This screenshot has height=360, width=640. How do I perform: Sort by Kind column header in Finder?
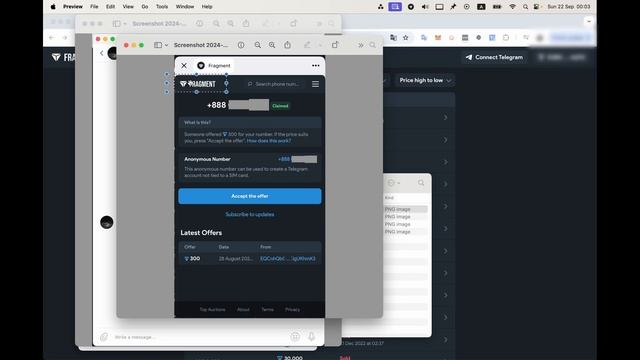coord(389,198)
